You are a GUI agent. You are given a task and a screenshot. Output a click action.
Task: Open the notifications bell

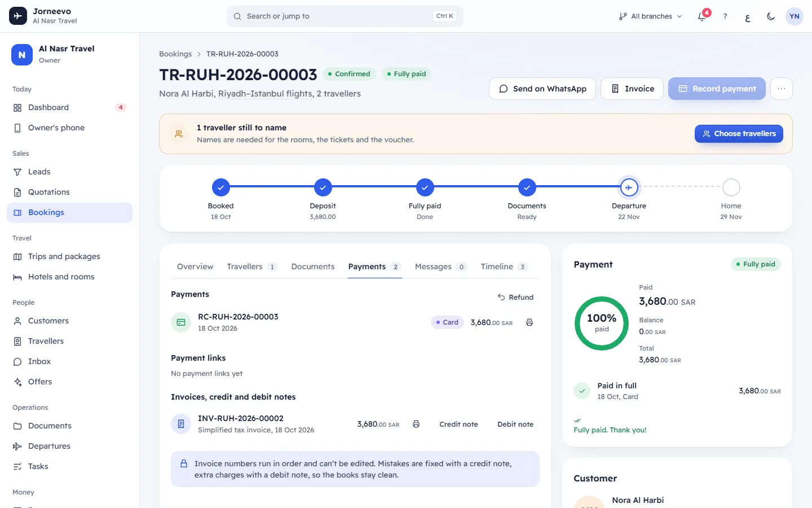pos(702,16)
